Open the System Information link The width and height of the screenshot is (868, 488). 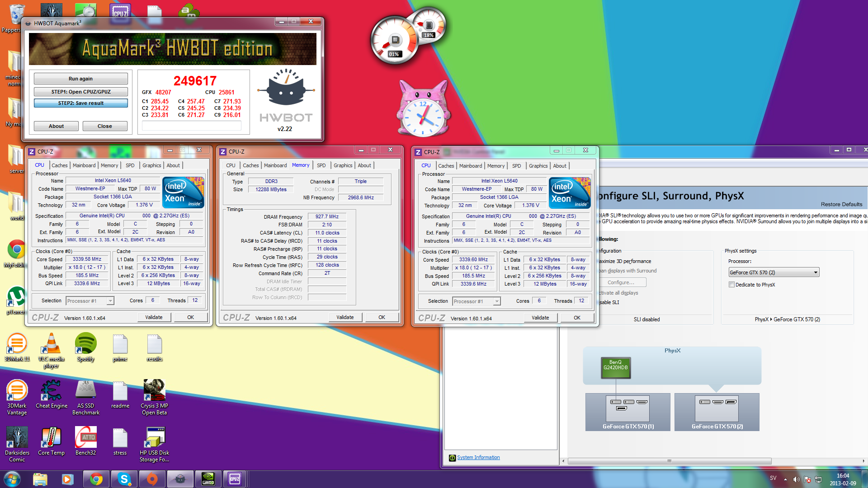point(478,457)
